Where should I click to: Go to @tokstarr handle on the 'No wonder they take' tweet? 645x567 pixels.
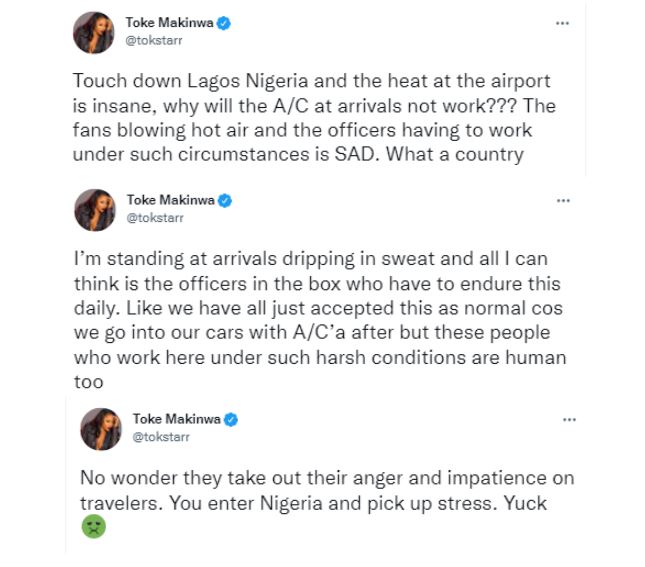click(x=158, y=435)
